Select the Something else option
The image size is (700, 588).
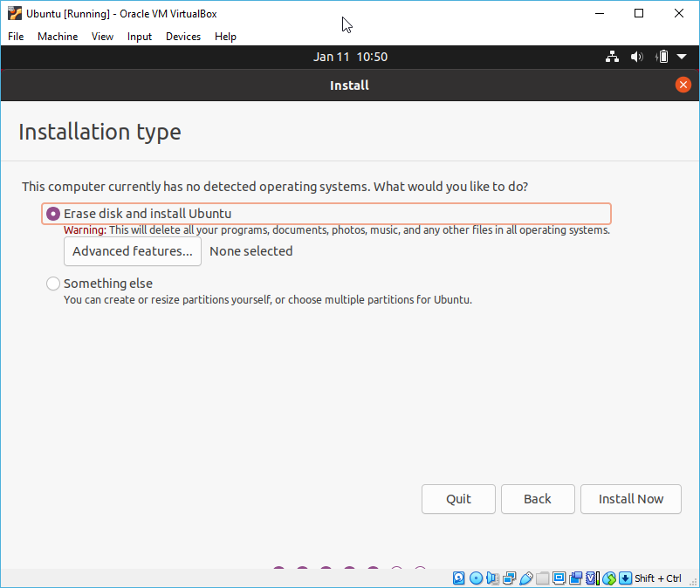tap(100, 284)
